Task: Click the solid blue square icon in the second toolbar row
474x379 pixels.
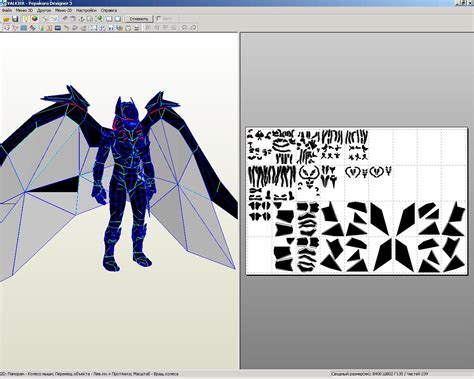Action: pyautogui.click(x=24, y=28)
